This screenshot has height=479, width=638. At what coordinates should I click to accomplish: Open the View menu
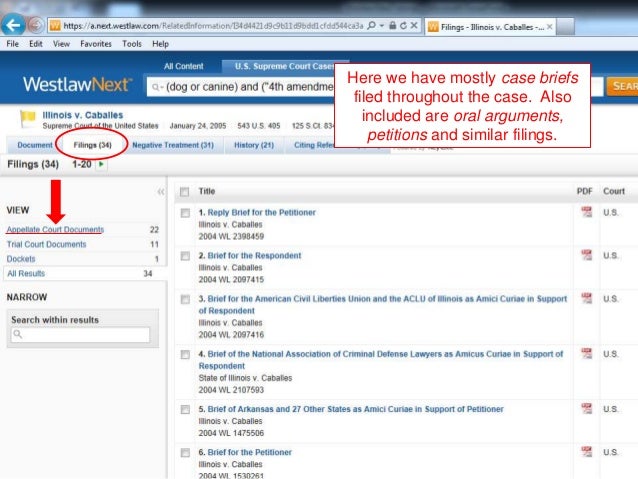(x=61, y=44)
